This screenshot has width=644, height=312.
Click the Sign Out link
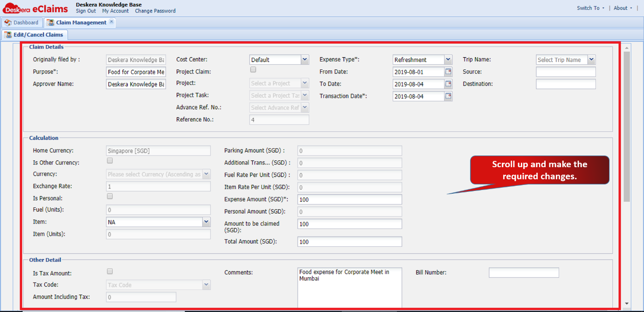(86, 11)
